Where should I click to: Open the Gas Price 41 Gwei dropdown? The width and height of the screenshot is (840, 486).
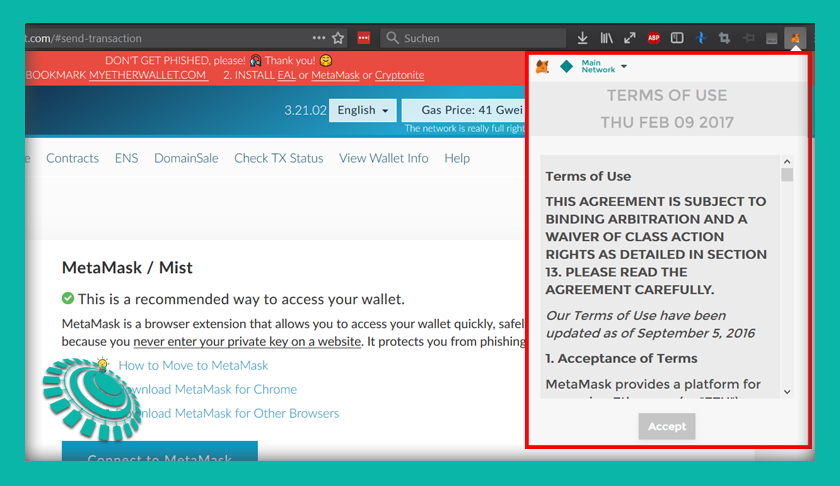(x=463, y=110)
